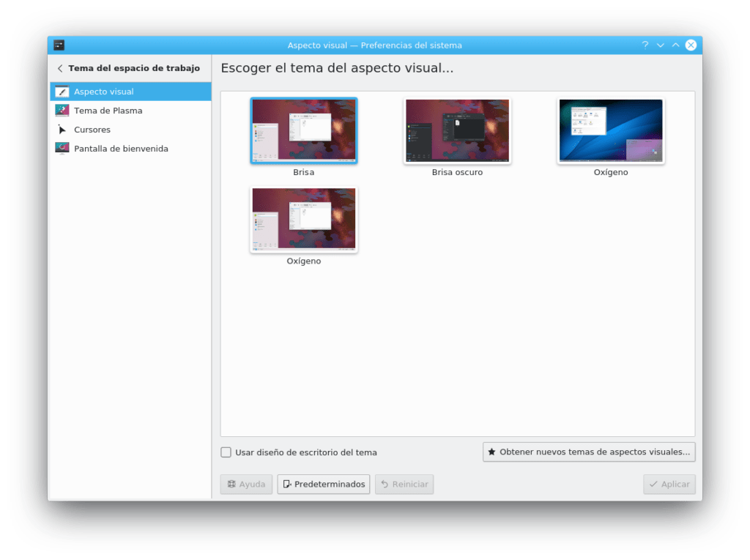The image size is (750, 560).
Task: Enable Usar diseño de escritorio del tema
Action: [x=226, y=452]
